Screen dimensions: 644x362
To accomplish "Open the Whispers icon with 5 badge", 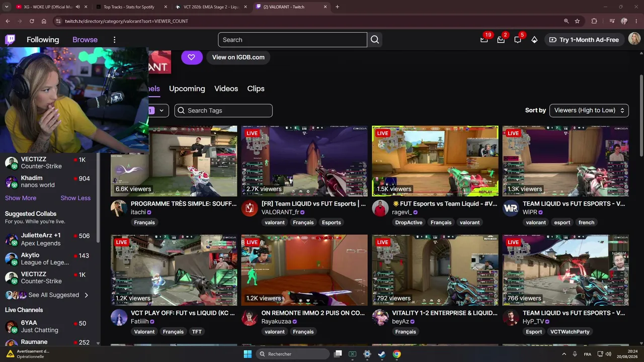I will click(x=518, y=40).
